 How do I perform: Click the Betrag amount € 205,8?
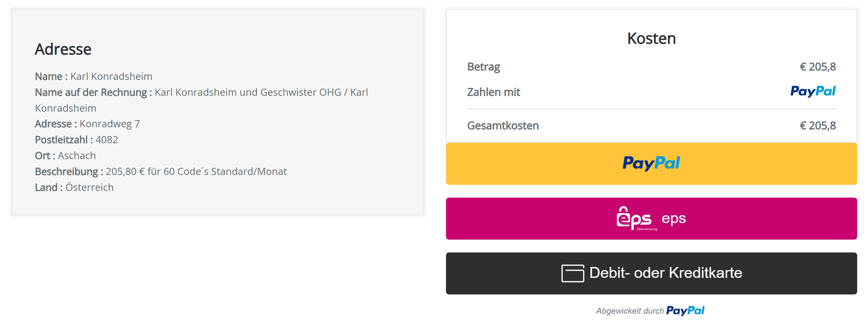[x=818, y=67]
